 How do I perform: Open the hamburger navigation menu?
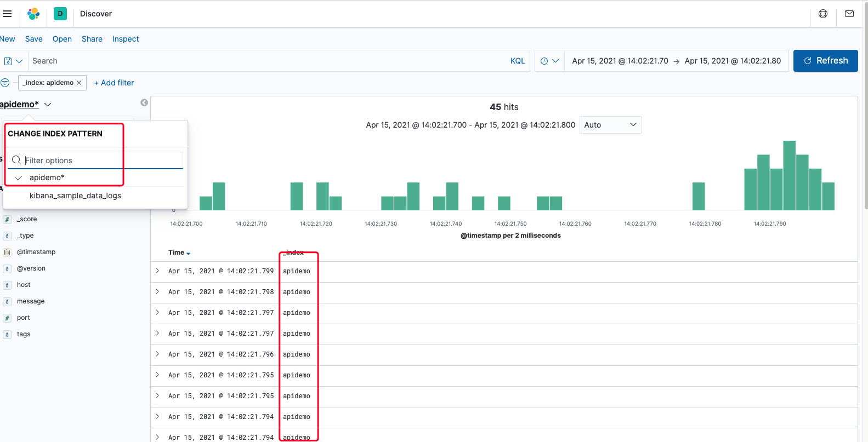[7, 14]
